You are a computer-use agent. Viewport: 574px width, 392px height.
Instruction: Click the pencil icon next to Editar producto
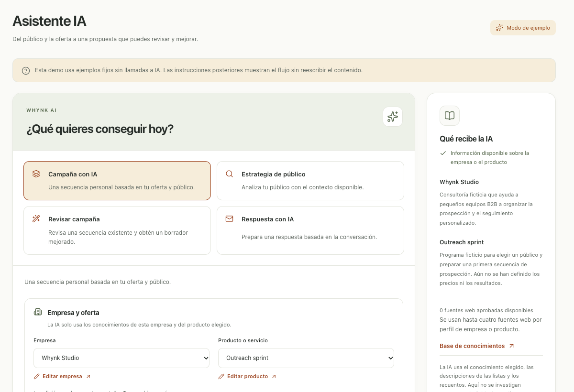tap(221, 377)
